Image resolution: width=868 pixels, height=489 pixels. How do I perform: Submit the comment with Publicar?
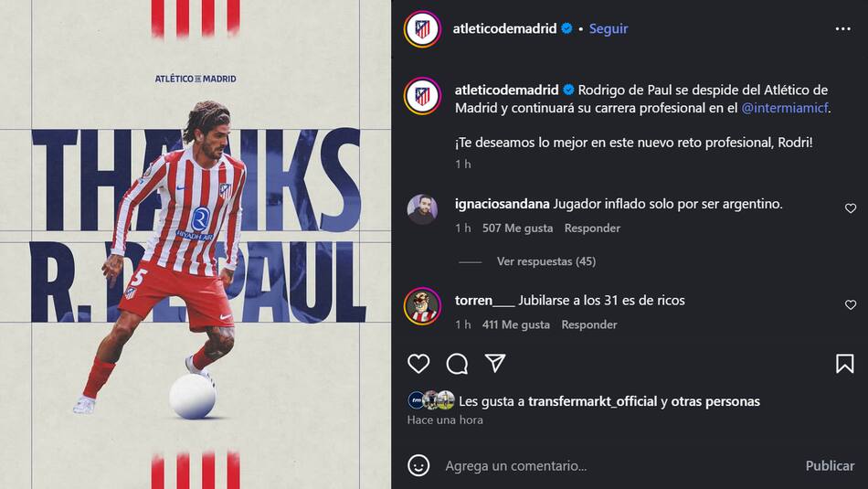[x=830, y=466]
